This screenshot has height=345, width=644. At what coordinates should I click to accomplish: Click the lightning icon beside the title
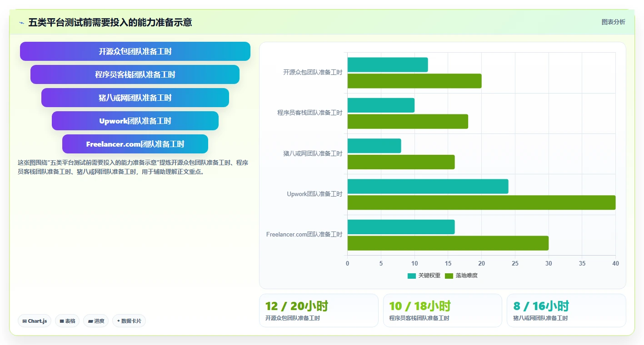(x=21, y=23)
